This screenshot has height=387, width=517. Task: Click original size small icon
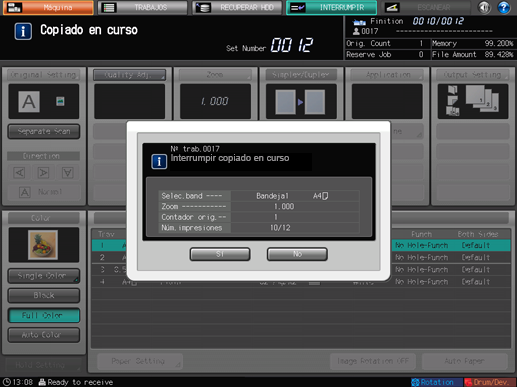coord(60,101)
